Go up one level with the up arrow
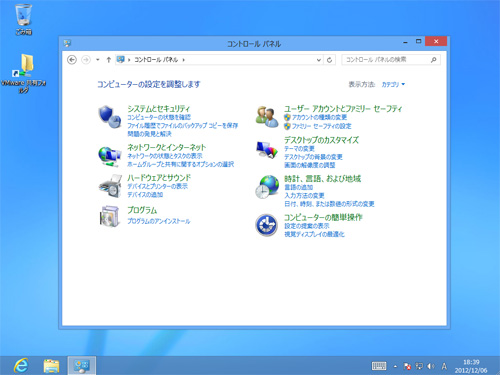This screenshot has width=500, height=375. pyautogui.click(x=108, y=60)
